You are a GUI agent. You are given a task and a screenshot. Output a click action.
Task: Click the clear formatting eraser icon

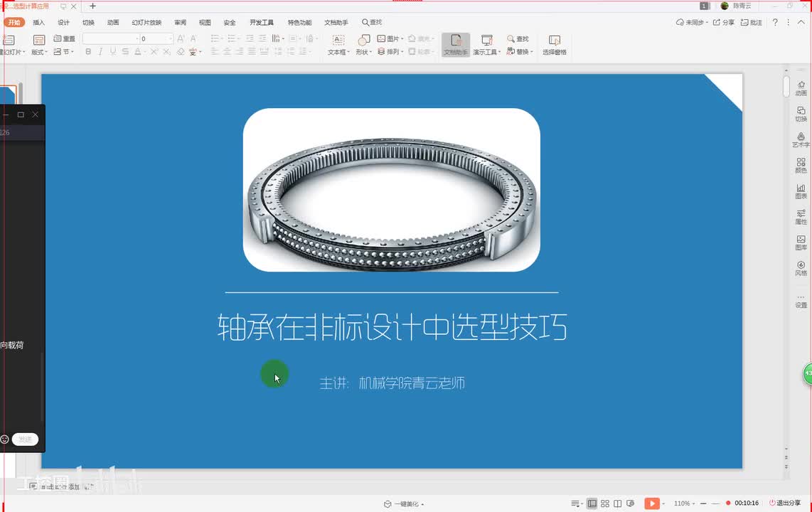click(x=181, y=52)
